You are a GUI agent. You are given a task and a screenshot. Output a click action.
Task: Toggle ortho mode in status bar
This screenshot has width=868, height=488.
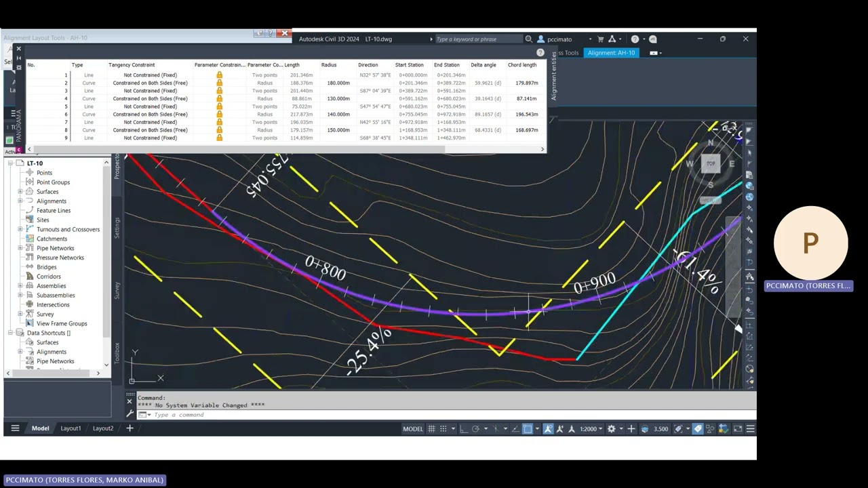463,429
